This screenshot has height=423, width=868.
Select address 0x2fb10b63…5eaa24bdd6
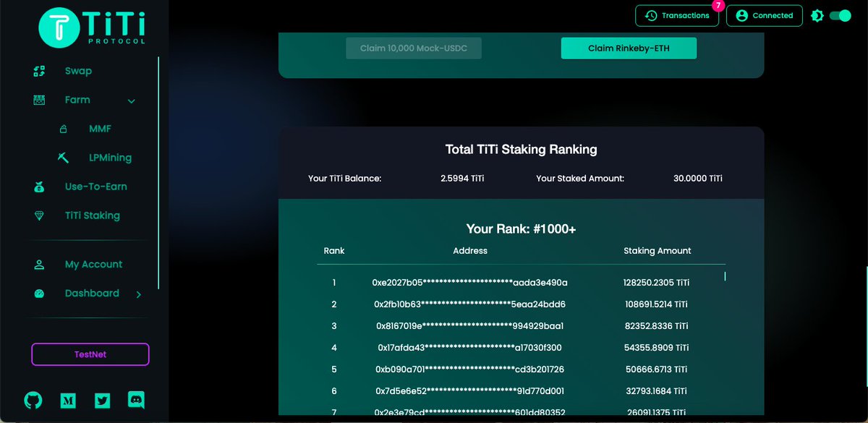point(470,304)
